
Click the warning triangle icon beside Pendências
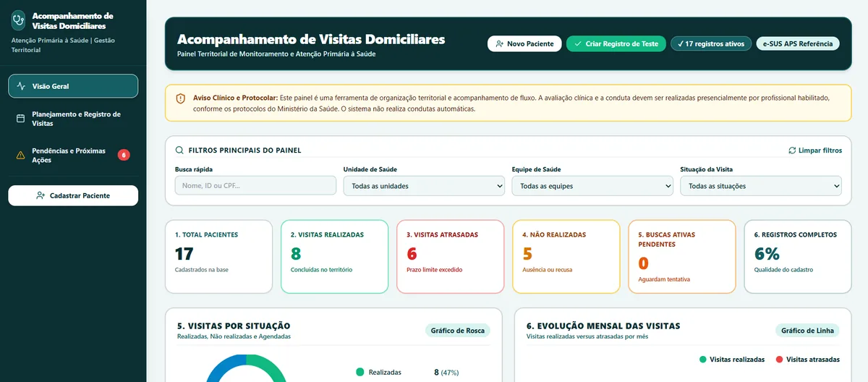tap(21, 156)
